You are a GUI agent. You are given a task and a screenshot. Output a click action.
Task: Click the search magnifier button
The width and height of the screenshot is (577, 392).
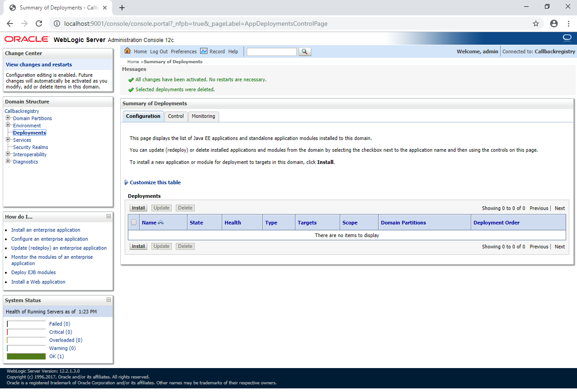305,51
